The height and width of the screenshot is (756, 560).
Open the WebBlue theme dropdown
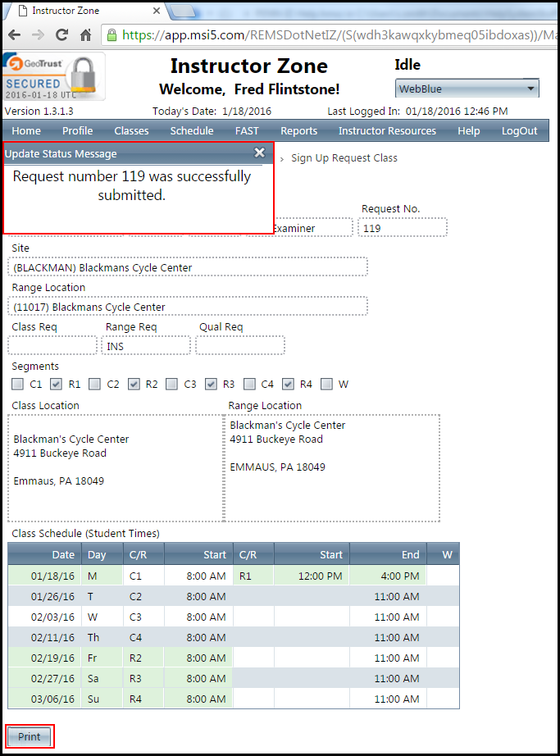click(467, 89)
